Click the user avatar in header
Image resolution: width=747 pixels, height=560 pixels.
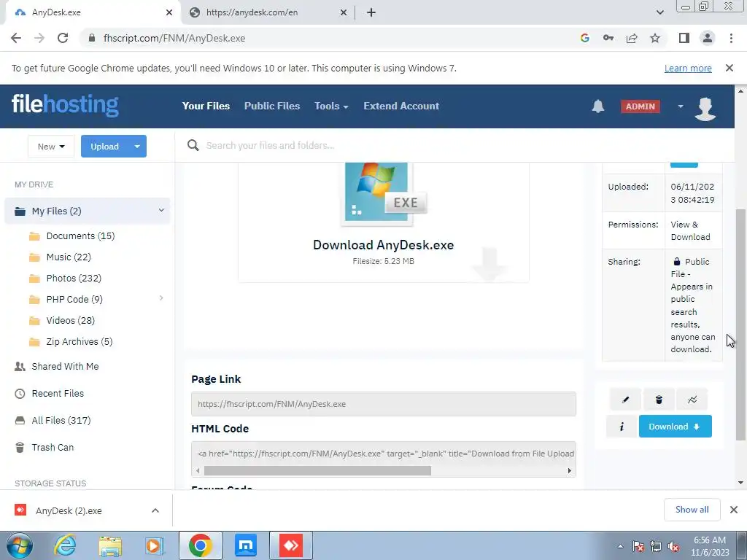[705, 108]
